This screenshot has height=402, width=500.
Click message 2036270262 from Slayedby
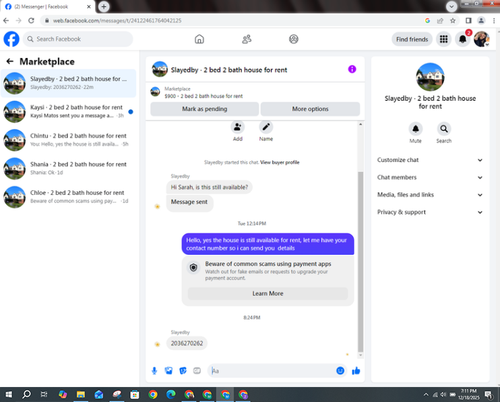pos(187,343)
